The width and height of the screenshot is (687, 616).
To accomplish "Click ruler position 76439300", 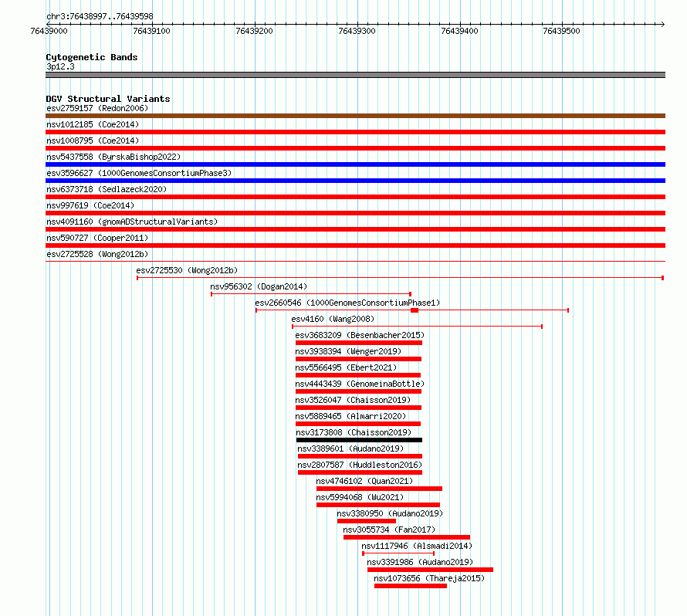I will [x=357, y=31].
